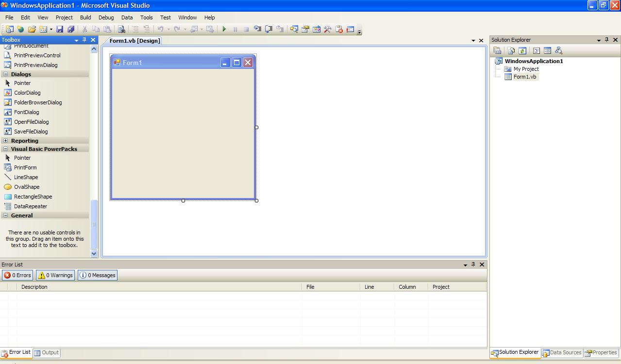Open the dropdown arrow beside Add New Item
Viewport: 621px width, 364px height.
(51, 30)
